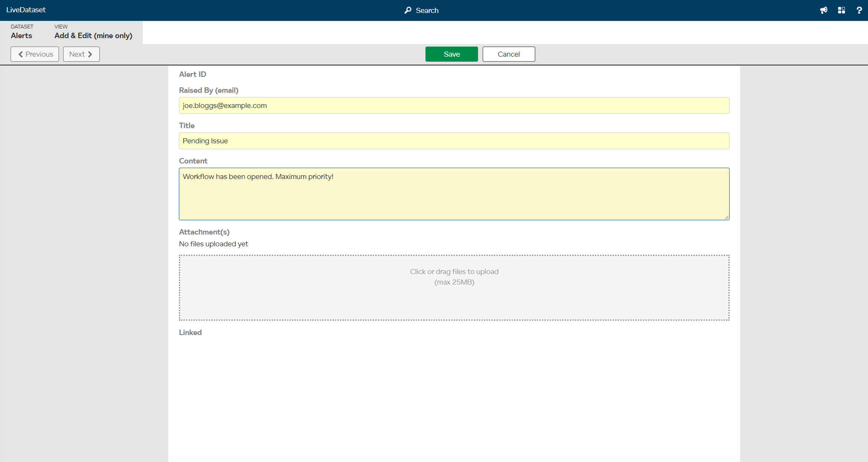
Task: Cancel editing the alert
Action: pyautogui.click(x=508, y=54)
